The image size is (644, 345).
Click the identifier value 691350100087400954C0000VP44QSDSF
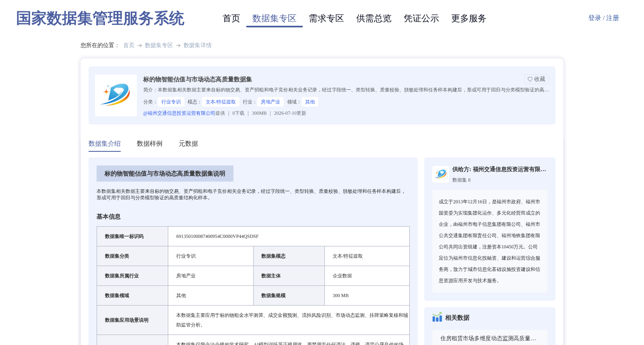coord(217,236)
